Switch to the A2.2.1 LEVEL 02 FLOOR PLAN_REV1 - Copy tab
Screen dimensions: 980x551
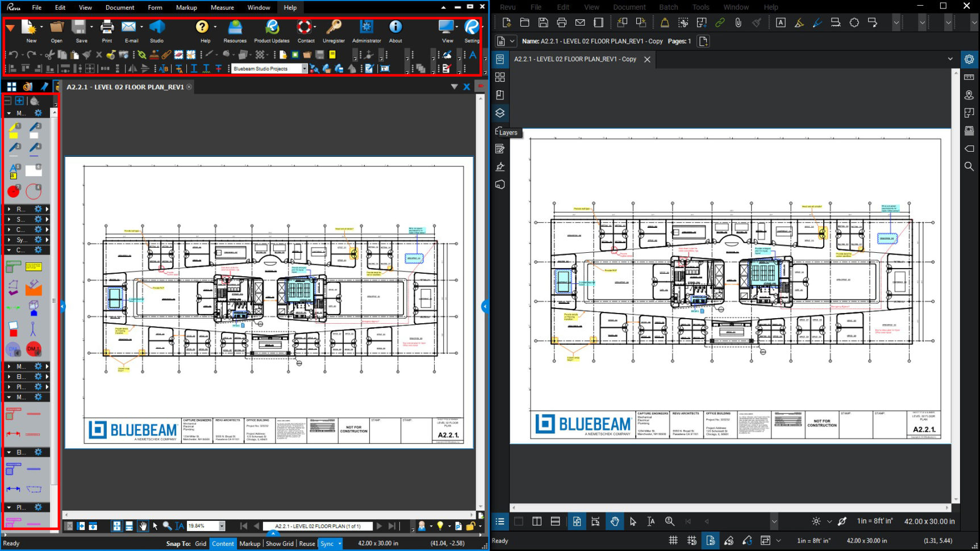point(575,59)
